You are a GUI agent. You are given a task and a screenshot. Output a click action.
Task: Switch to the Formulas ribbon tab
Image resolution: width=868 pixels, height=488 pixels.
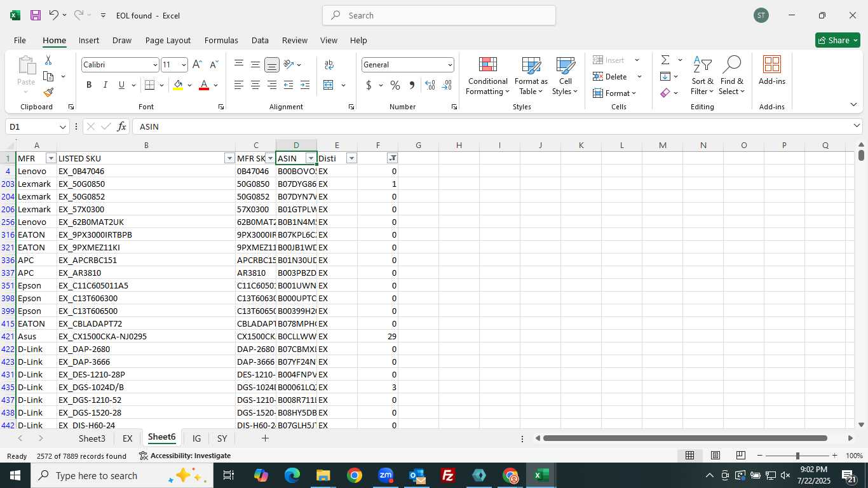point(221,40)
